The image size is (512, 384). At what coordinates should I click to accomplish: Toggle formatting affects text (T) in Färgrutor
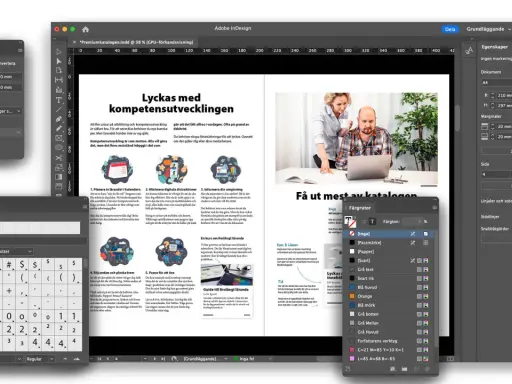pos(372,221)
